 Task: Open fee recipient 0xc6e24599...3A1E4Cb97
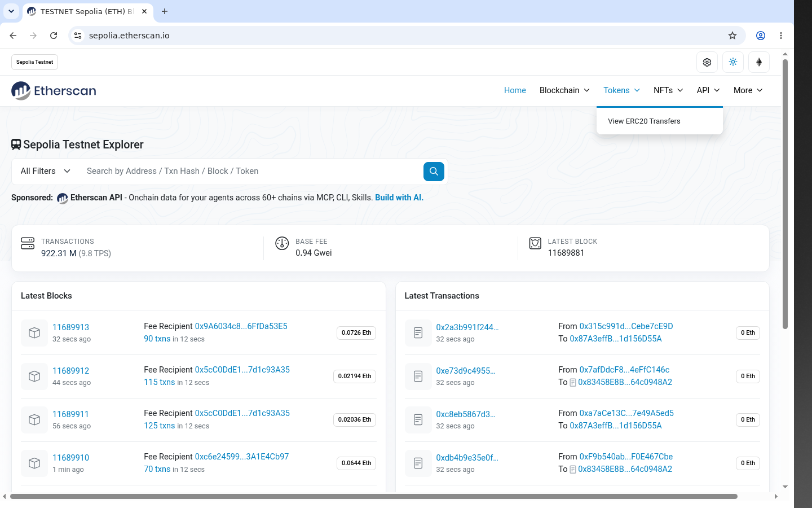tap(242, 457)
